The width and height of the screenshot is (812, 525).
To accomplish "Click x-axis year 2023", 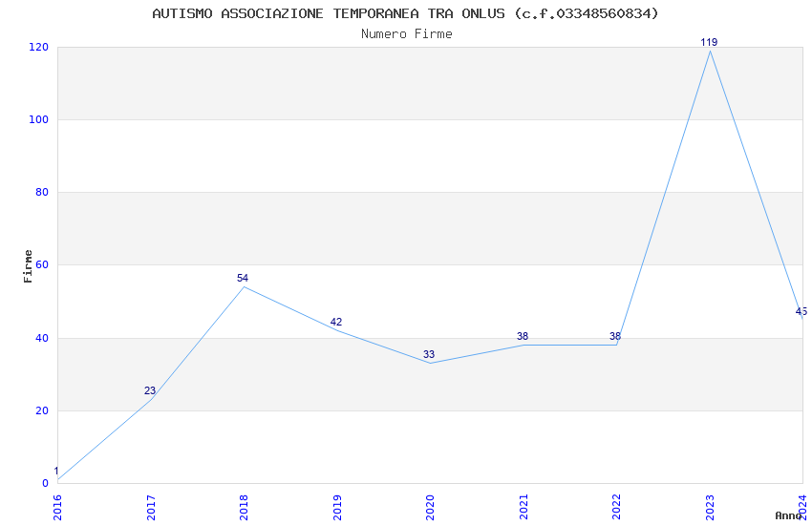I will click(x=710, y=508).
